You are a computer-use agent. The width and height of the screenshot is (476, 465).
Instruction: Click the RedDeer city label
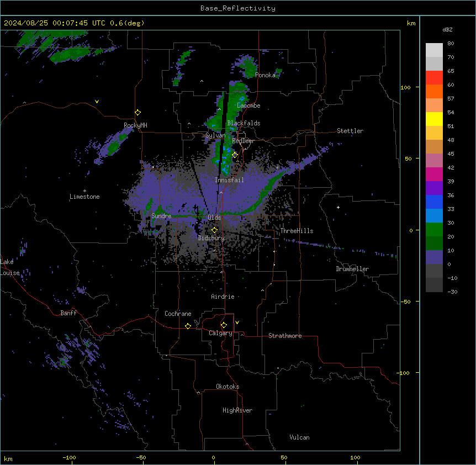pos(243,141)
